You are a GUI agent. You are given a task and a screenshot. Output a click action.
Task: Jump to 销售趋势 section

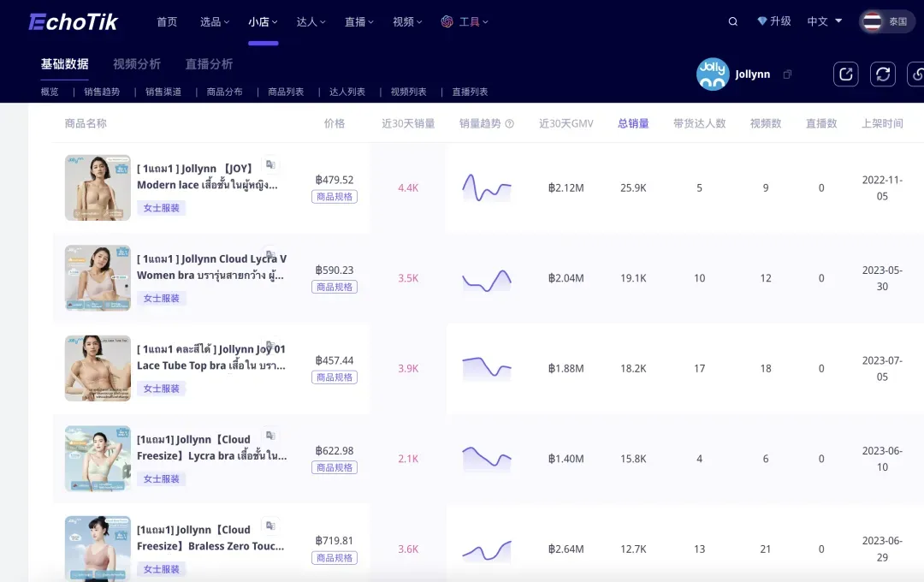tap(102, 92)
